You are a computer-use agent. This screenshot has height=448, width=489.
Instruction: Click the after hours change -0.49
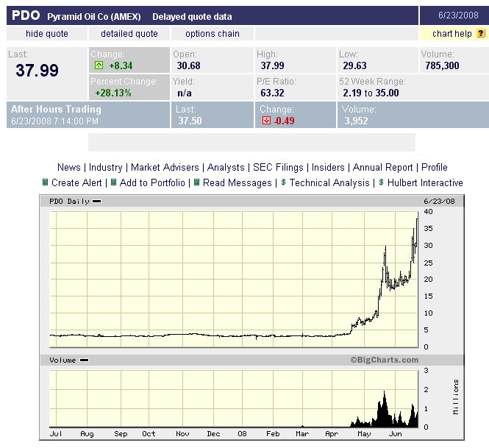click(x=284, y=121)
